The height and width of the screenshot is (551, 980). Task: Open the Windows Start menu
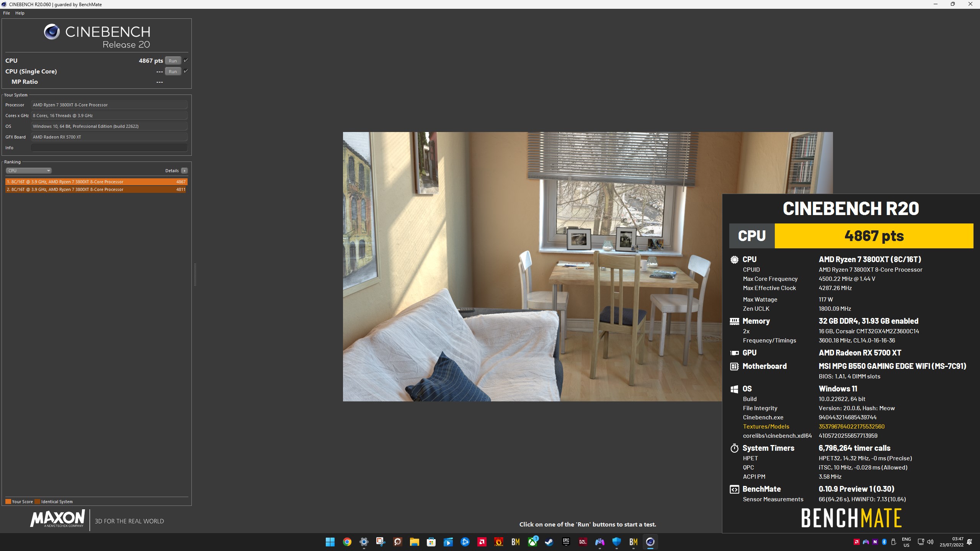click(330, 542)
